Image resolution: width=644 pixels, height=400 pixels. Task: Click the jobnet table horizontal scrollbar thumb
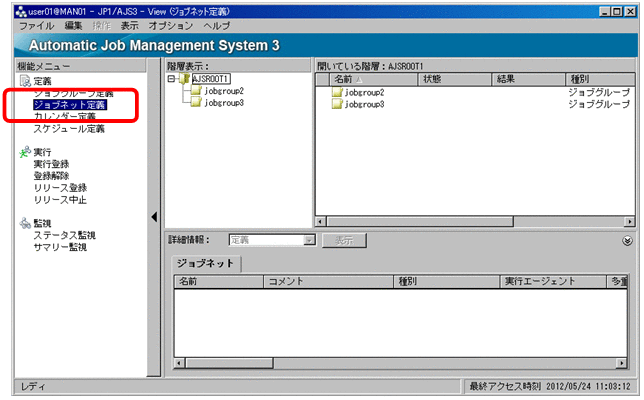(x=229, y=363)
